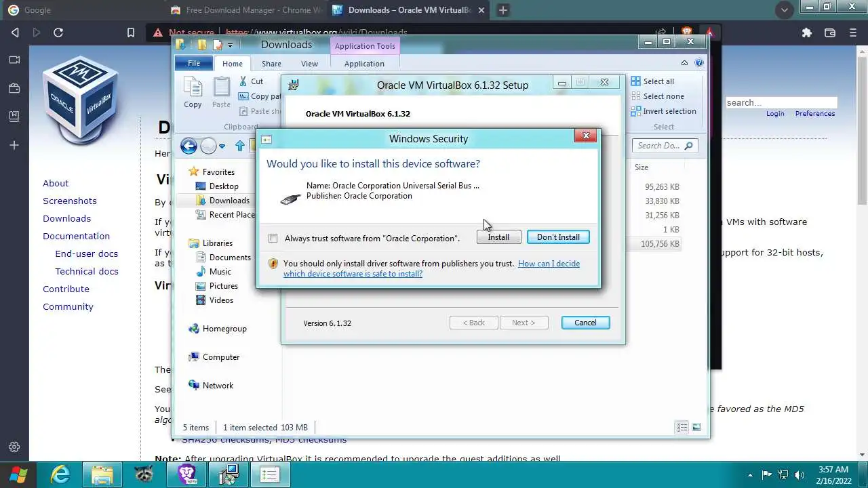Click the Preferences link on VirtualBox page
Screen dimensions: 868x488
tap(815, 114)
